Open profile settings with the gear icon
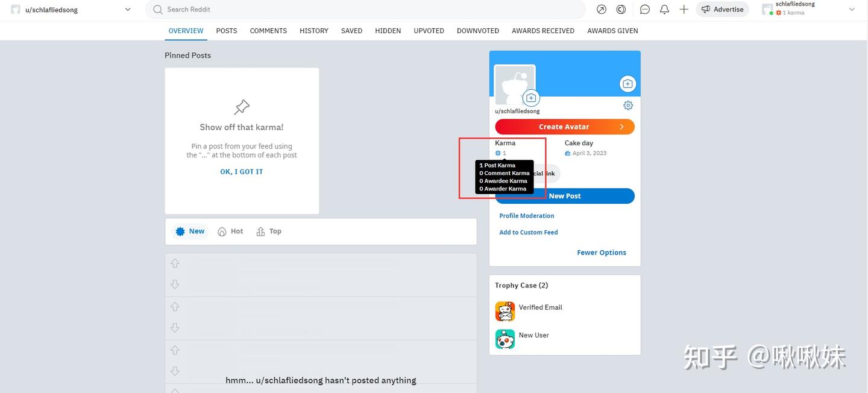This screenshot has height=393, width=868. 628,105
